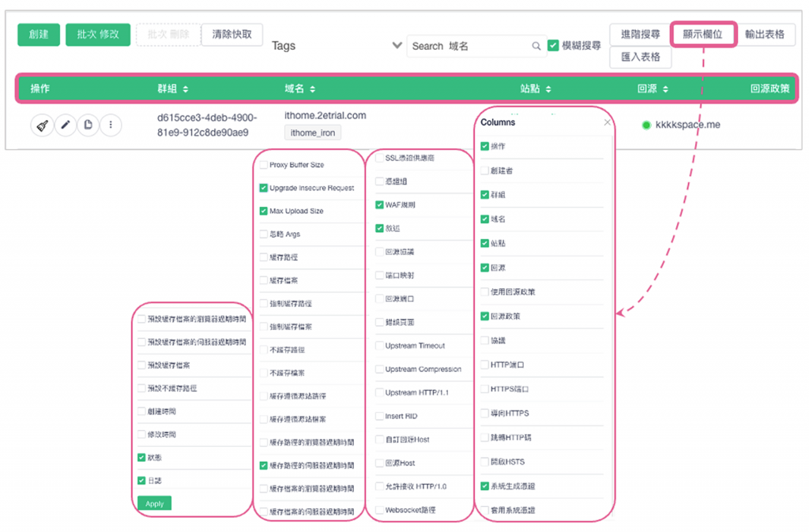Viewport: 809px width, 532px height.
Task: Check the 使用回源政策 column checkbox
Action: 484,292
